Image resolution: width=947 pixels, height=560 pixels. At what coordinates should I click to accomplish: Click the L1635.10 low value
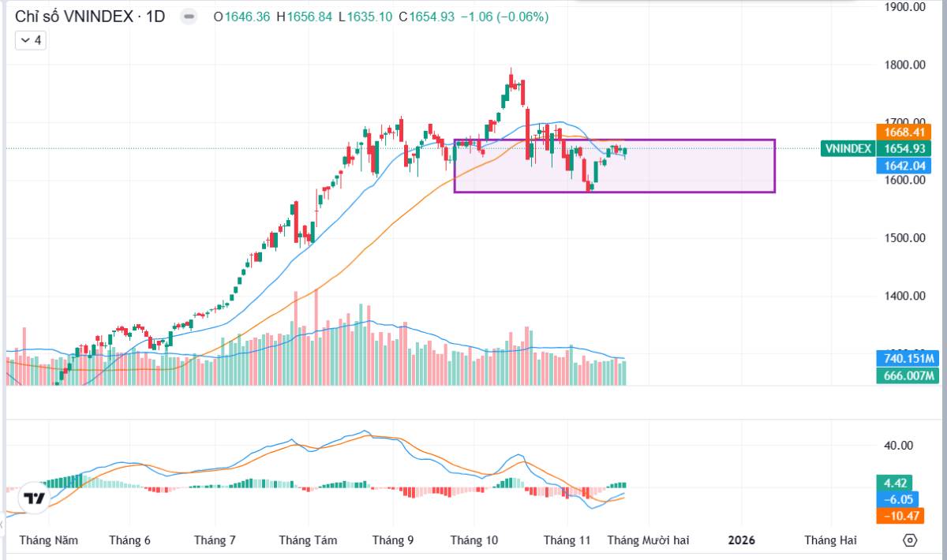click(365, 17)
